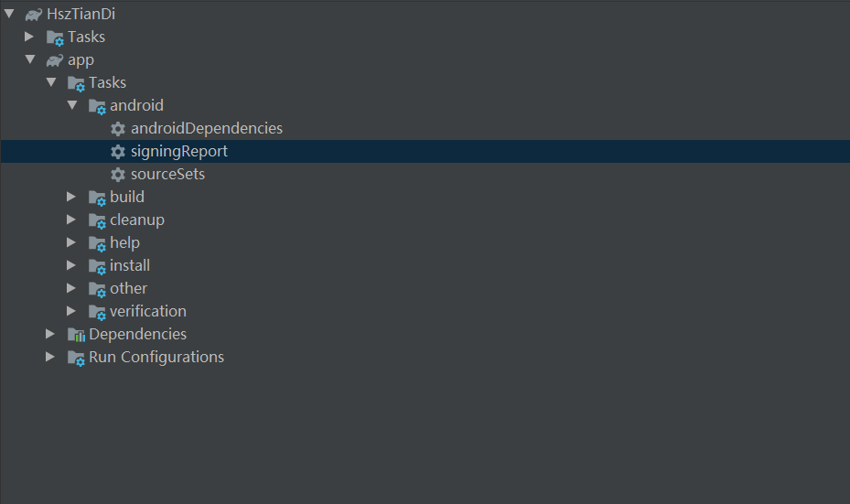Click the Dependencies bar-chart folder icon

(x=77, y=335)
